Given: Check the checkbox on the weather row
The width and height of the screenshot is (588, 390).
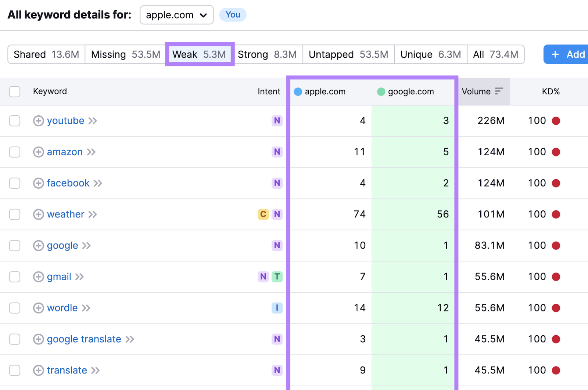Looking at the screenshot, I should point(14,214).
